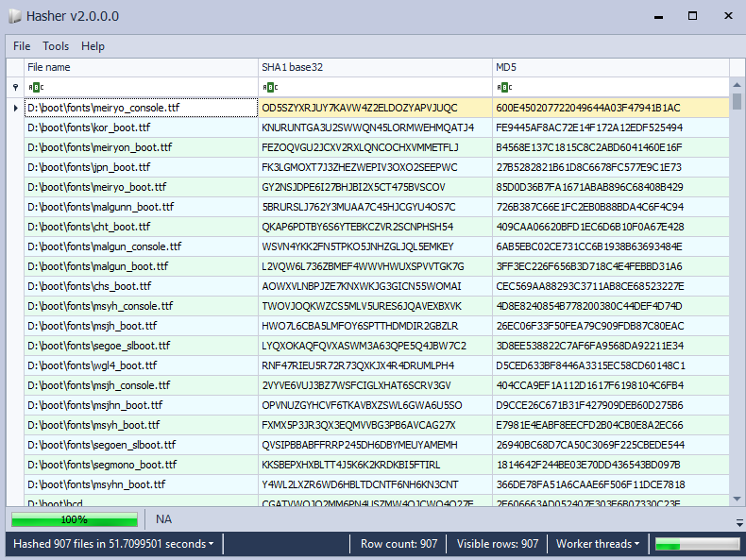Sort by the MD5 column header

click(609, 67)
